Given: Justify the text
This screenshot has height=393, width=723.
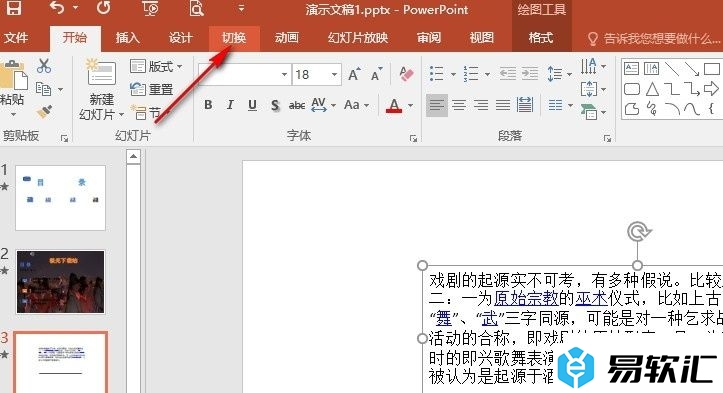Looking at the screenshot, I should (503, 106).
